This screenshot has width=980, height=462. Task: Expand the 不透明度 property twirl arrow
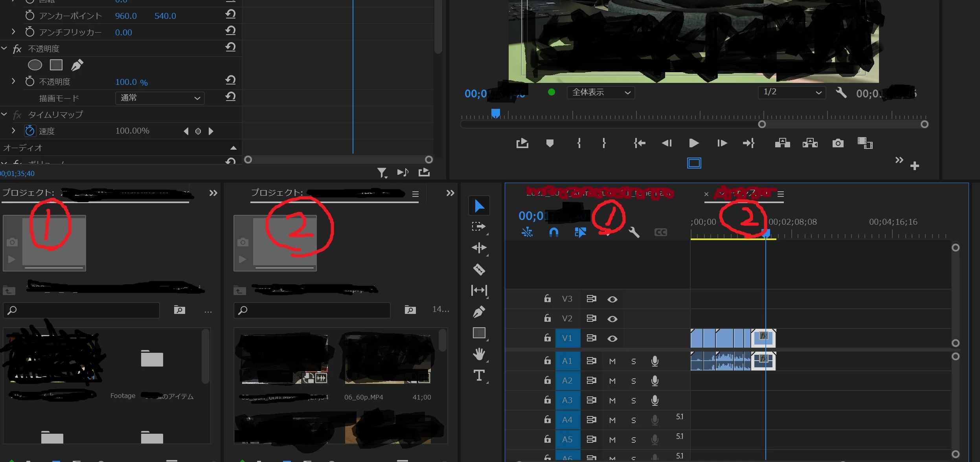[13, 81]
